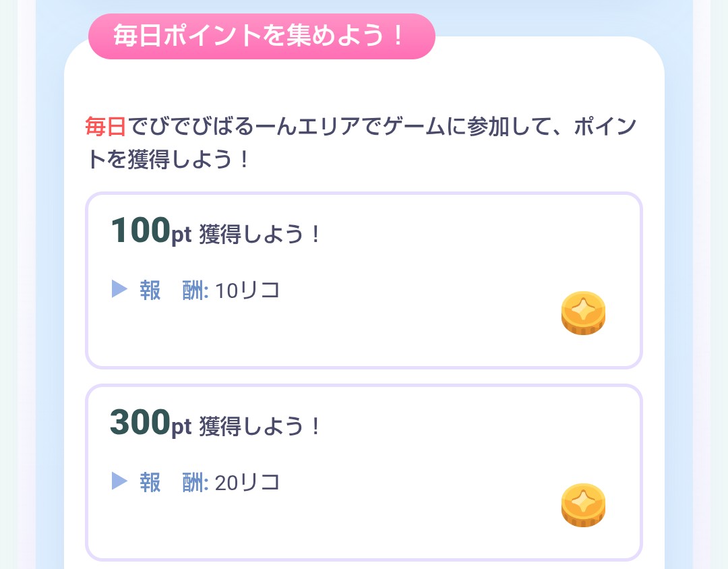
Task: Tap the 報酬 label in the 100pt card
Action: [x=174, y=291]
